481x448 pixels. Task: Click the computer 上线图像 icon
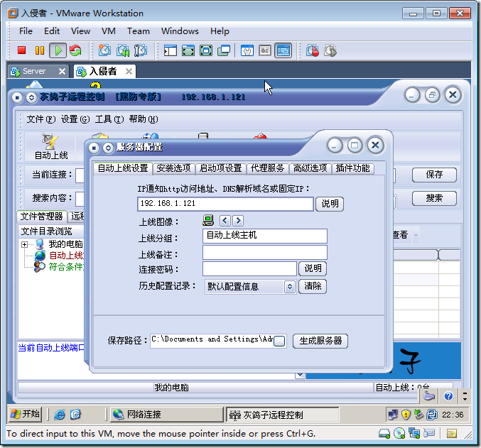pyautogui.click(x=208, y=220)
